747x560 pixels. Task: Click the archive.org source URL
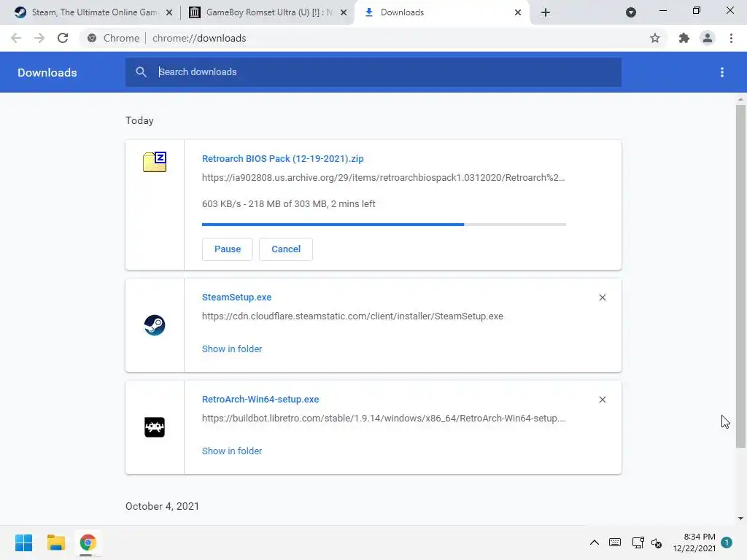point(384,178)
